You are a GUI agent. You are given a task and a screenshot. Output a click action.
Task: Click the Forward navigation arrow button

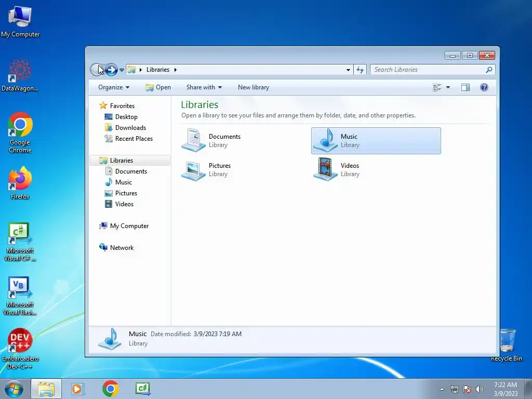pyautogui.click(x=111, y=70)
